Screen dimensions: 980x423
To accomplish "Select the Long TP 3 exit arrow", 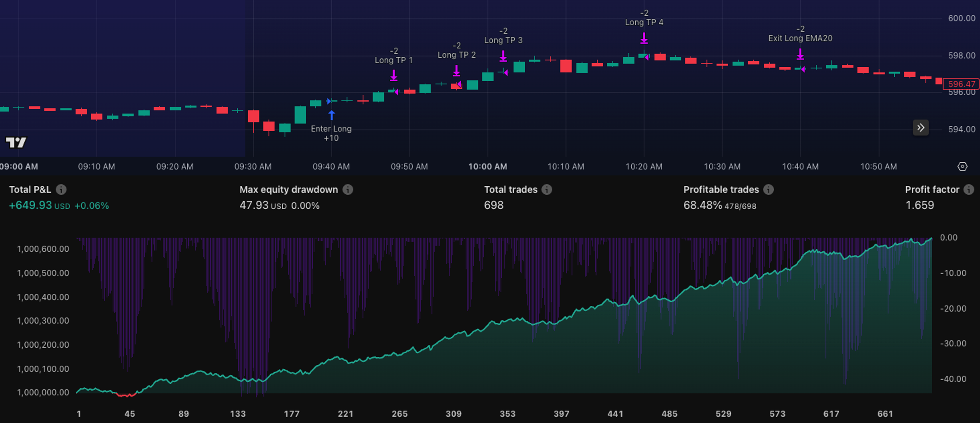I will 503,56.
